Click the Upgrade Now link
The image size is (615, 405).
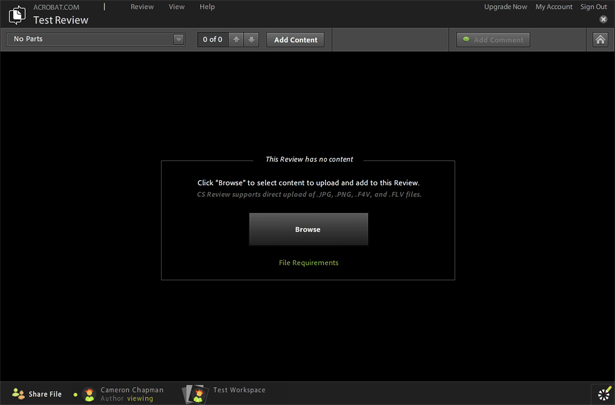pos(506,7)
